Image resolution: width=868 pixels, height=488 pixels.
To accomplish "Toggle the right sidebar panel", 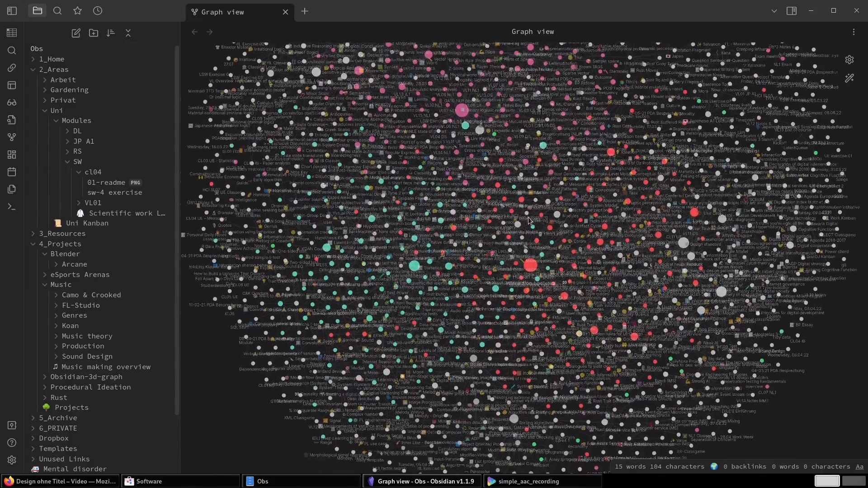I will pos(792,11).
